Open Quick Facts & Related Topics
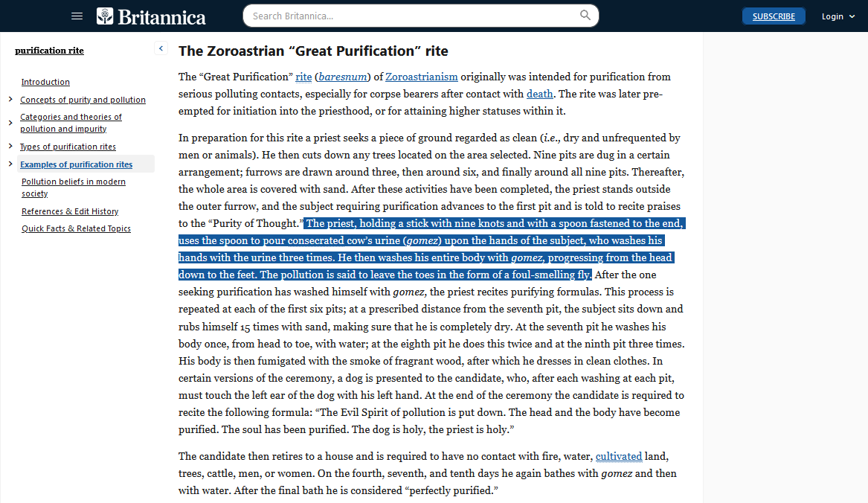This screenshot has height=503, width=868. [77, 228]
